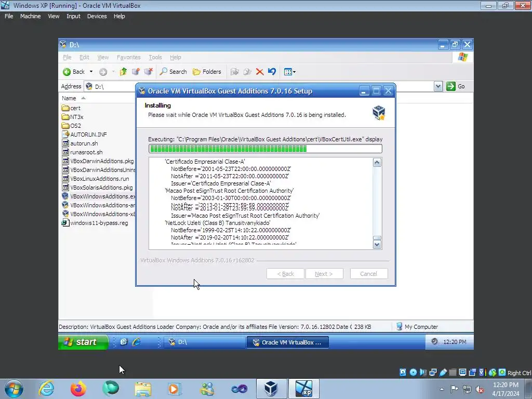Click Show Desktop quick launch icon
The height and width of the screenshot is (399, 532).
click(x=124, y=342)
